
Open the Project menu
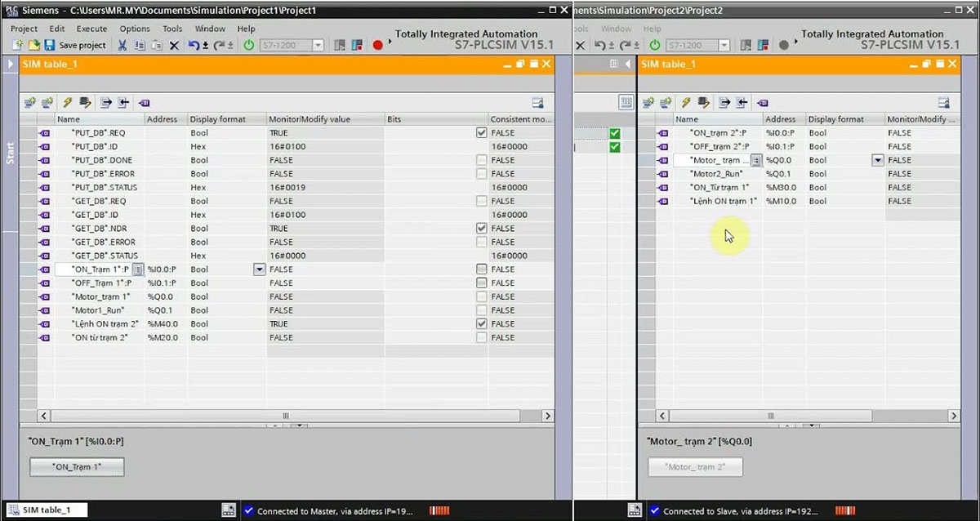(24, 29)
